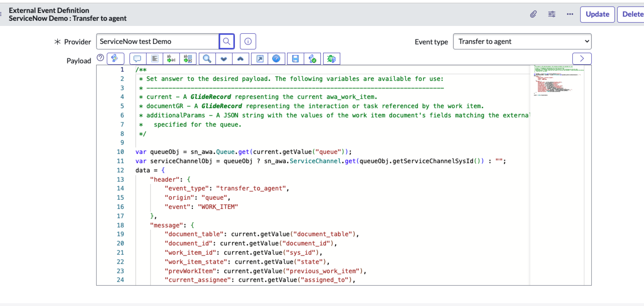Screen dimensions: 644x306
Task: Save the script with floppy disk icon
Action: pyautogui.click(x=295, y=59)
